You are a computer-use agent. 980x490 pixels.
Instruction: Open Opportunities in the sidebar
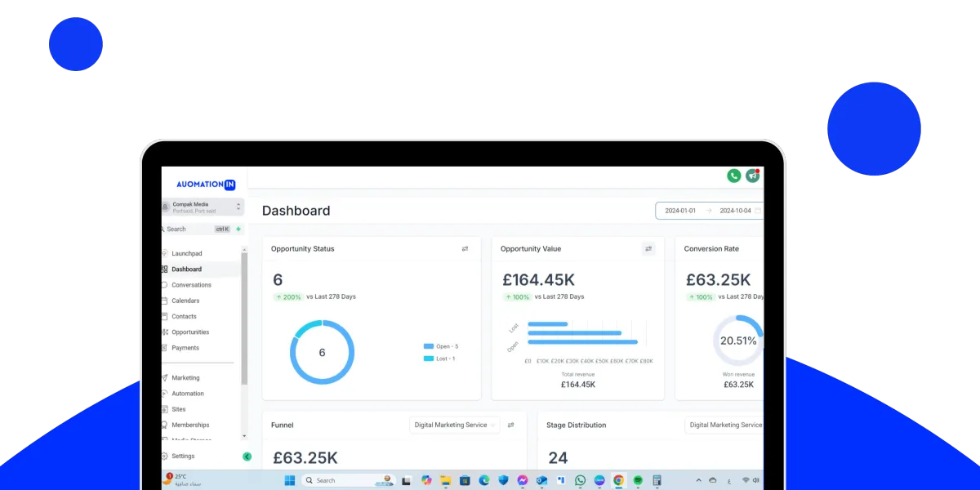pyautogui.click(x=190, y=332)
